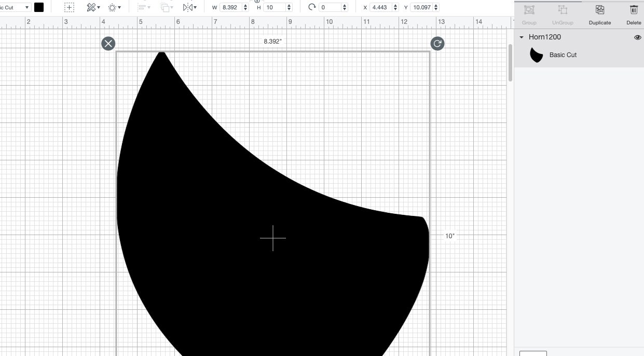Select the Basic Cut layer entry
This screenshot has height=356, width=644.
(563, 54)
